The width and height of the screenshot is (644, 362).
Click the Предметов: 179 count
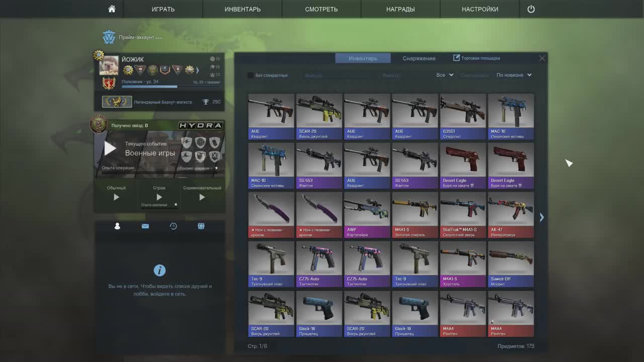(516, 346)
